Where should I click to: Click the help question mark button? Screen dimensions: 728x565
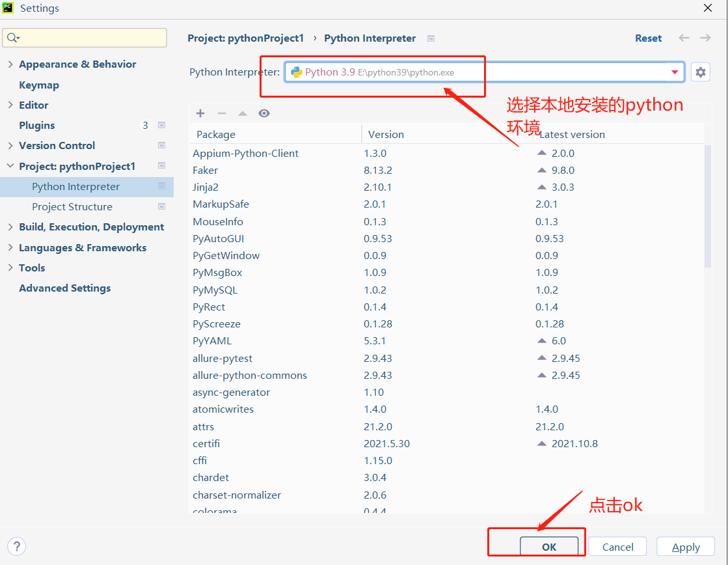point(17,546)
